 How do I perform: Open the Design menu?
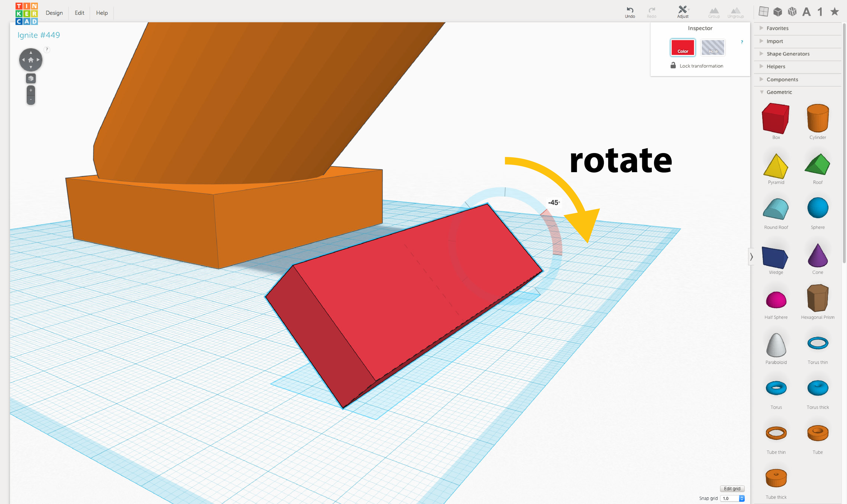tap(54, 13)
